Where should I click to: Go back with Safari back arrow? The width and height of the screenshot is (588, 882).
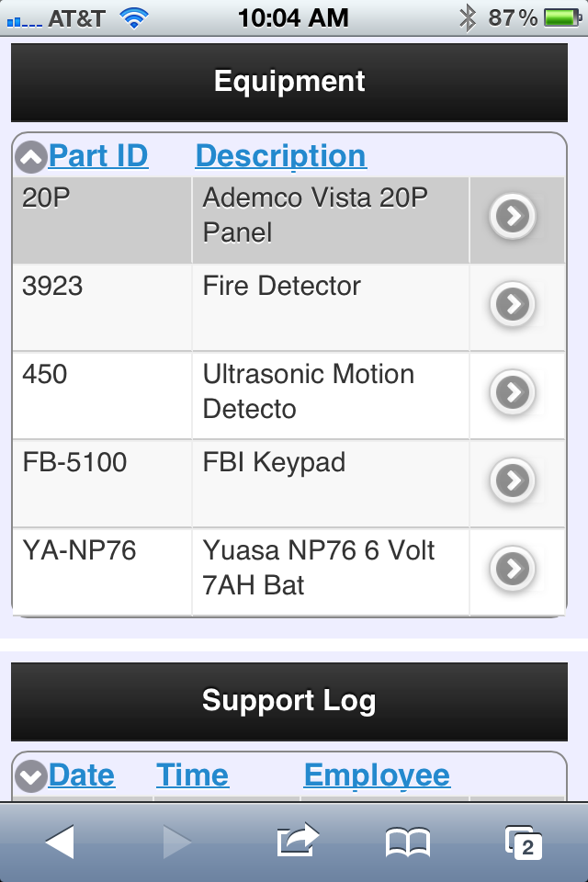pos(61,842)
